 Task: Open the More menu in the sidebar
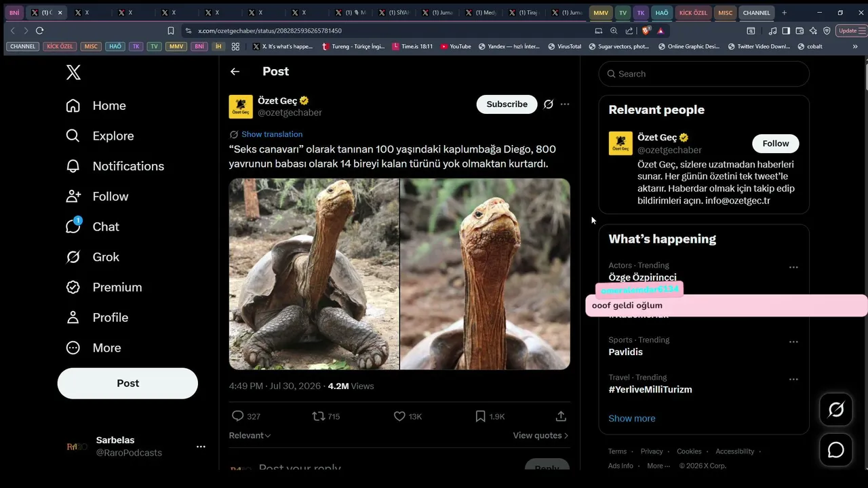click(x=93, y=348)
